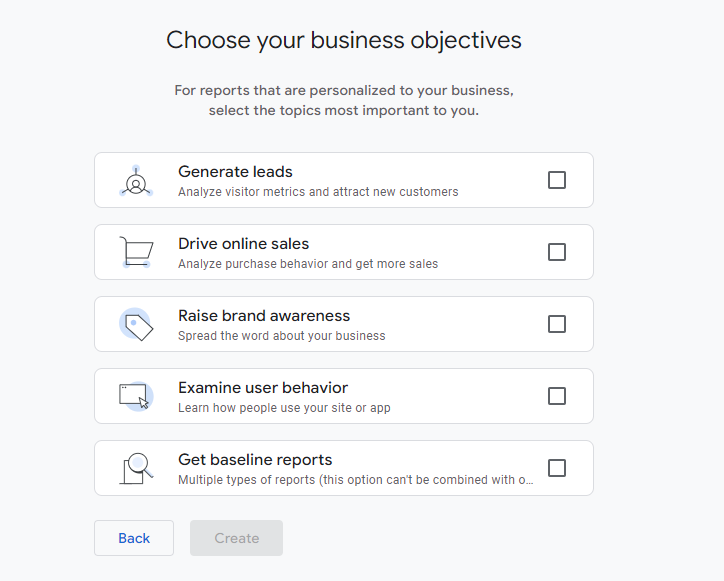The height and width of the screenshot is (581, 724).
Task: Click the browser window cursor icon
Action: [136, 396]
